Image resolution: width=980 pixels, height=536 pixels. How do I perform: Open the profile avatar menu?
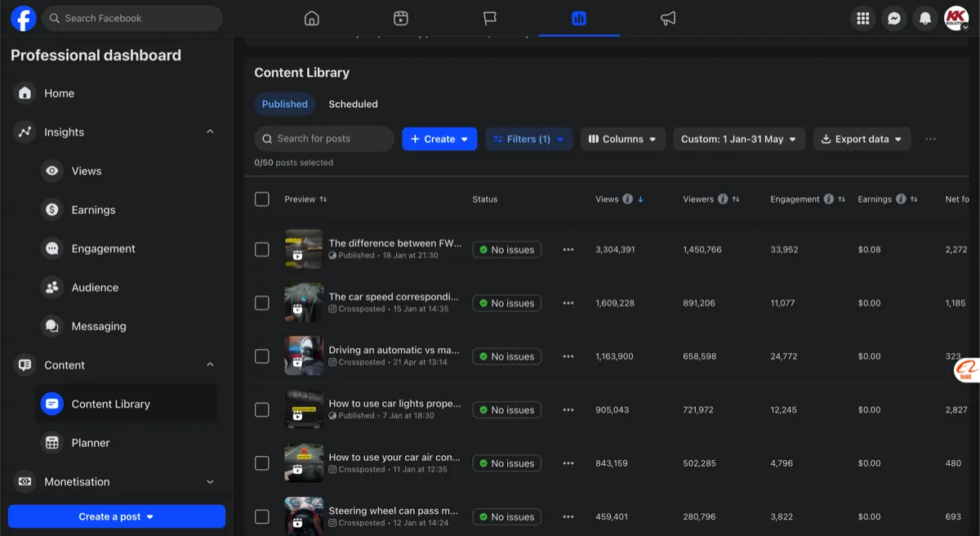coord(956,18)
